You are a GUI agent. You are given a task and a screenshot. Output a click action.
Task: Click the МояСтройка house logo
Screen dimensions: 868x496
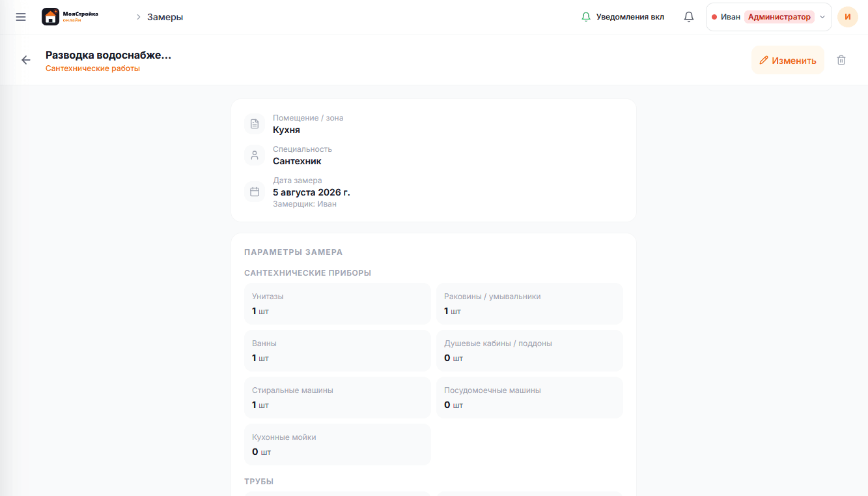tap(51, 17)
